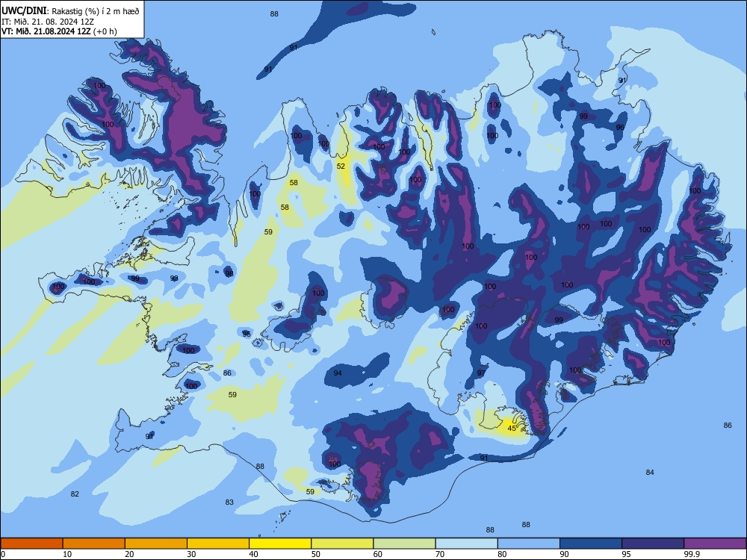Click the UWC/DINI Rakastig title line
The width and height of the screenshot is (747, 560).
tap(70, 11)
